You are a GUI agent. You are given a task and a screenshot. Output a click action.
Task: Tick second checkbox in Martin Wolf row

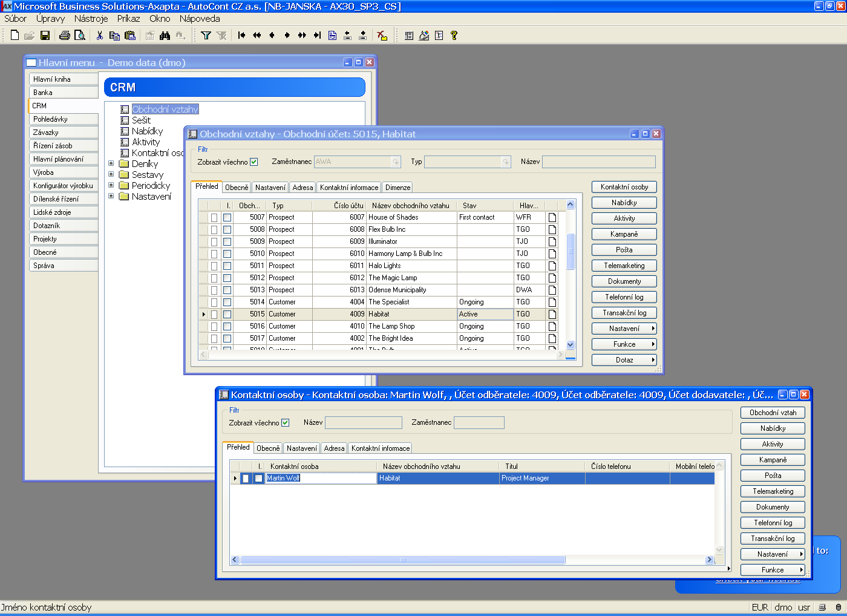(258, 478)
